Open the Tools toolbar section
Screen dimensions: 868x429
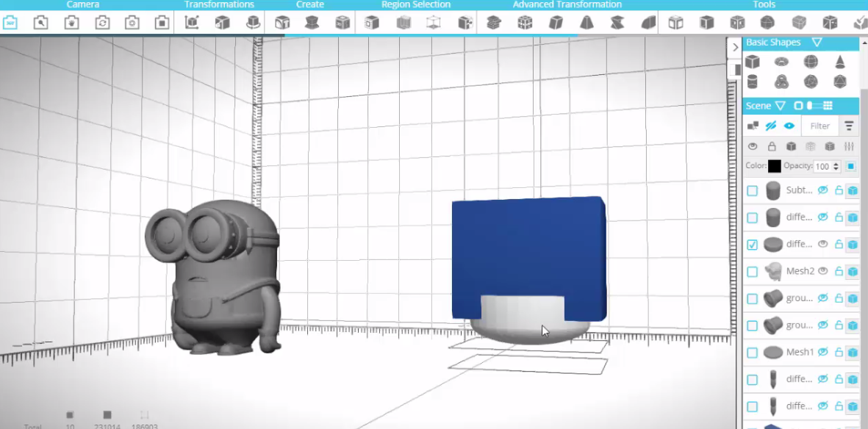(x=764, y=4)
